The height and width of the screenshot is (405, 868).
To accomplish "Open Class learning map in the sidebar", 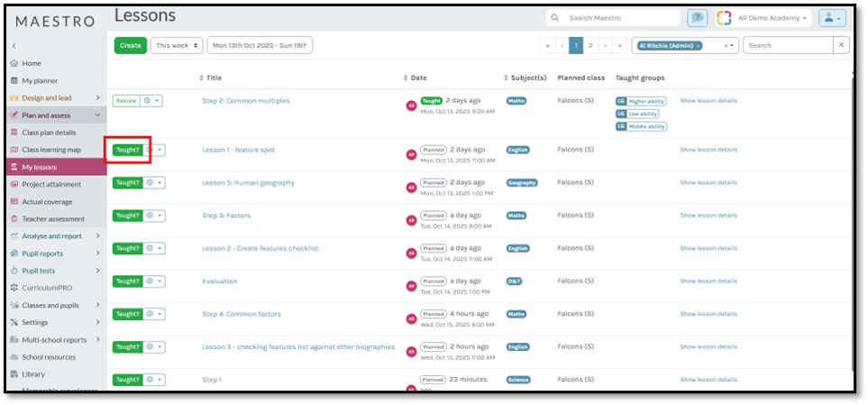I will click(x=50, y=150).
